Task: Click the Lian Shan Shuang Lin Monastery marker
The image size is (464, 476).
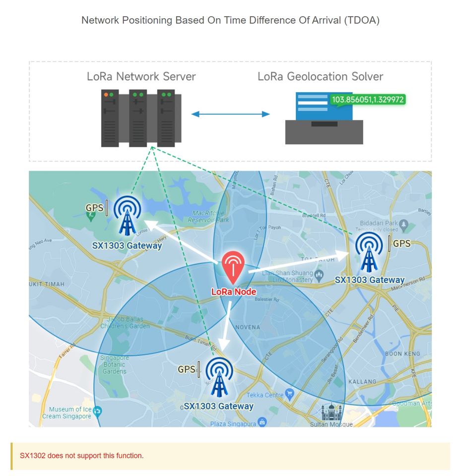Action: (319, 276)
